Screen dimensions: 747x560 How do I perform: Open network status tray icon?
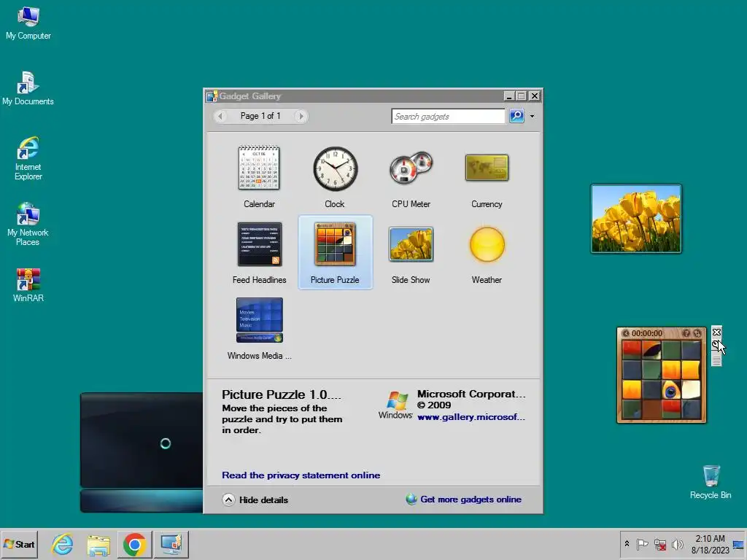659,544
